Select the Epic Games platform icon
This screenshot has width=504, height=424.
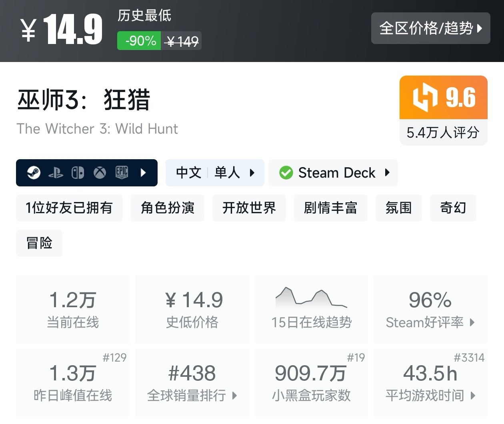pos(121,173)
